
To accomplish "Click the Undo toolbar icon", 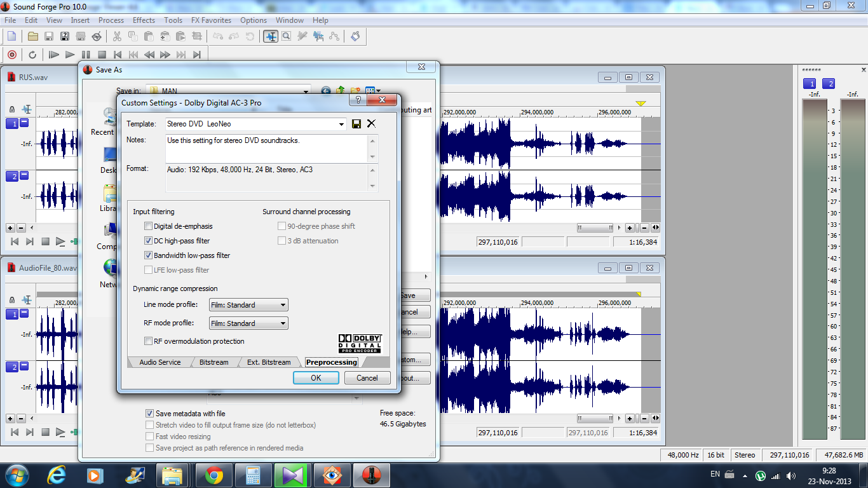I will tap(218, 36).
